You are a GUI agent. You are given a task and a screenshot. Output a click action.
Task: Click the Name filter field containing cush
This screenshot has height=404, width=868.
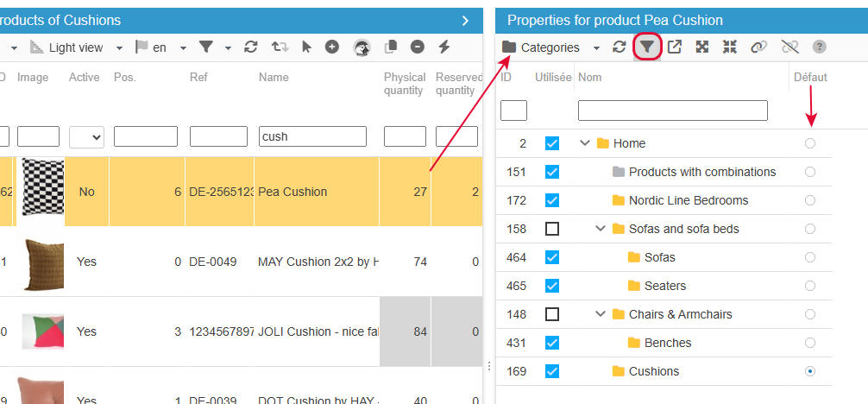tap(312, 136)
